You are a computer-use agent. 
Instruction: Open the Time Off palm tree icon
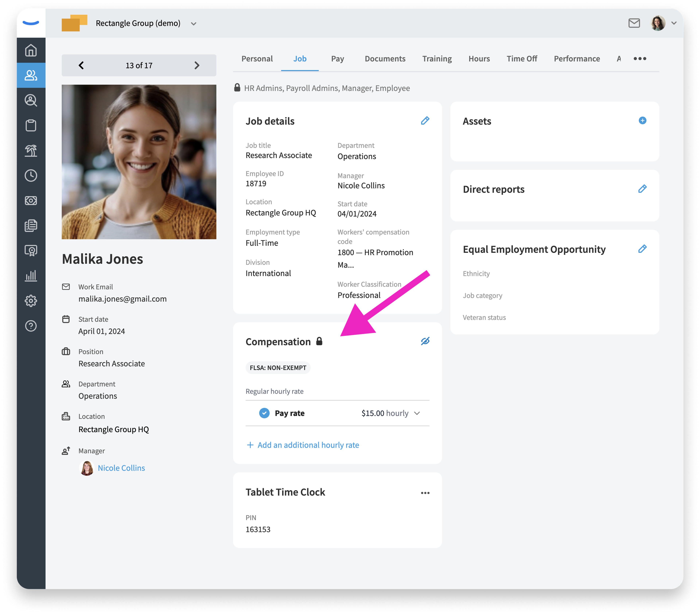[31, 151]
